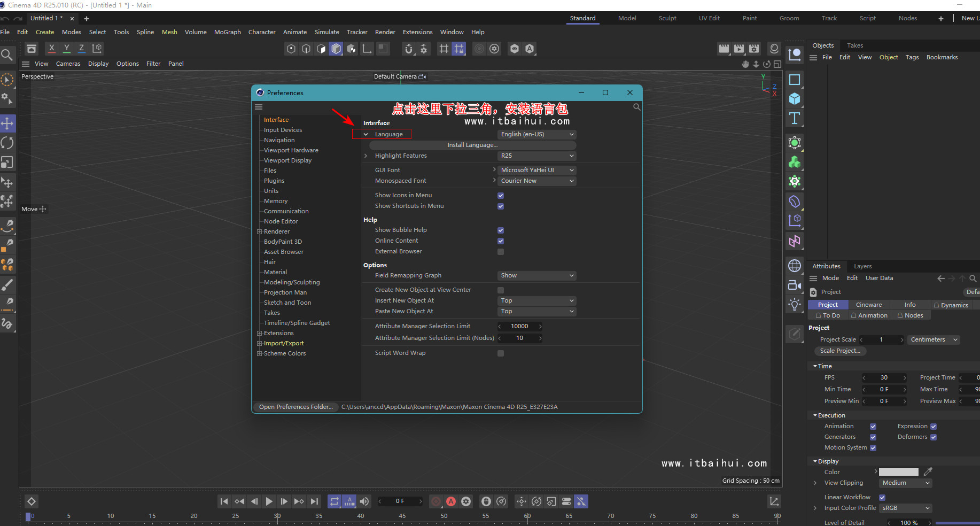980x526 pixels.
Task: Click the Color swatch in Display section
Action: [x=898, y=471]
